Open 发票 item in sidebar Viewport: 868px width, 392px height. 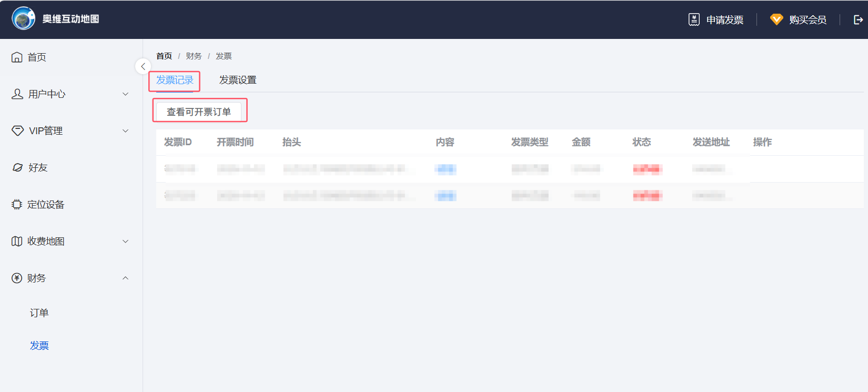tap(39, 346)
